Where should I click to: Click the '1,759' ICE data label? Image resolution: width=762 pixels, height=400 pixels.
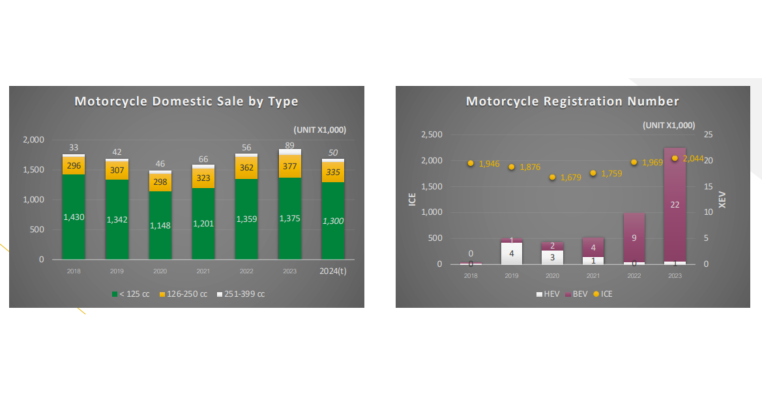point(611,174)
